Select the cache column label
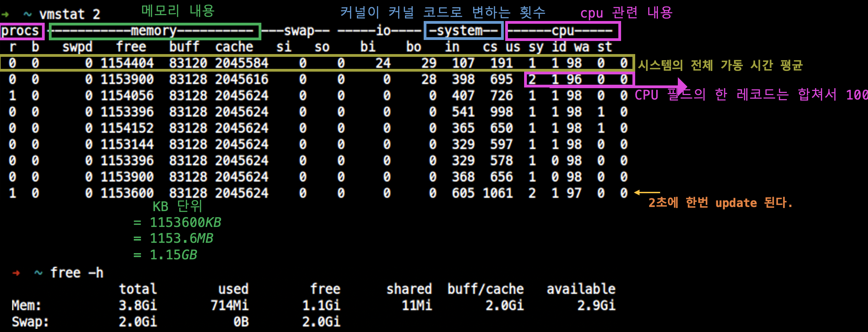The image size is (868, 332). point(234,47)
